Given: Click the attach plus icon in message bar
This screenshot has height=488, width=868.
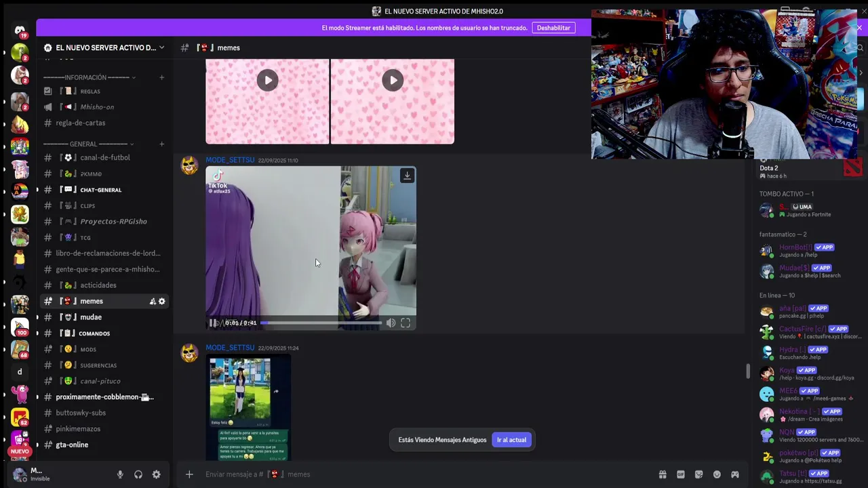Looking at the screenshot, I should pyautogui.click(x=189, y=474).
